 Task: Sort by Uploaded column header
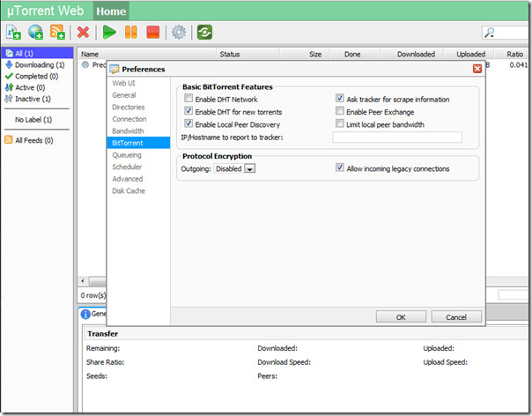[469, 54]
